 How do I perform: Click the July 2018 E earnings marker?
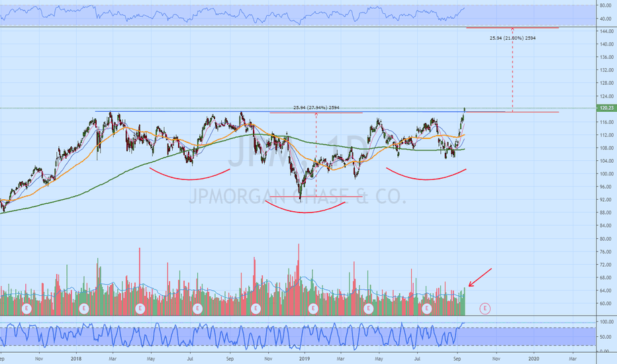[x=197, y=308]
